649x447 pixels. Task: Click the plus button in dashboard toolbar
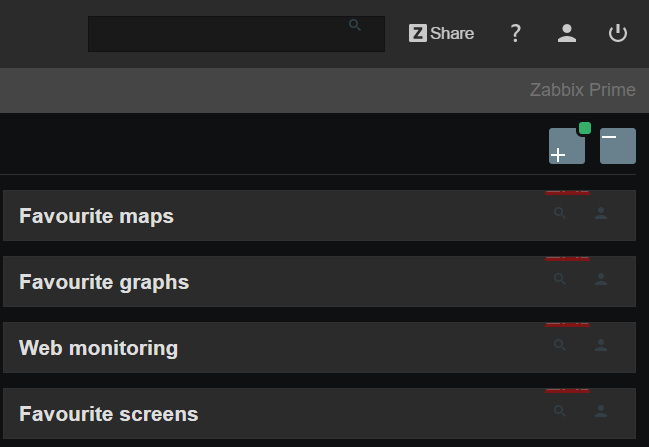pyautogui.click(x=566, y=147)
